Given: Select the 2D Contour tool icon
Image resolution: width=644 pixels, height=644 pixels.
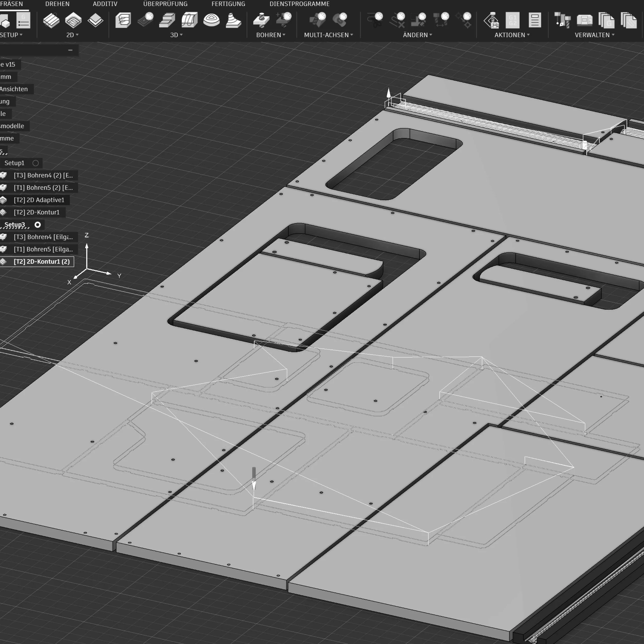Looking at the screenshot, I should click(95, 21).
